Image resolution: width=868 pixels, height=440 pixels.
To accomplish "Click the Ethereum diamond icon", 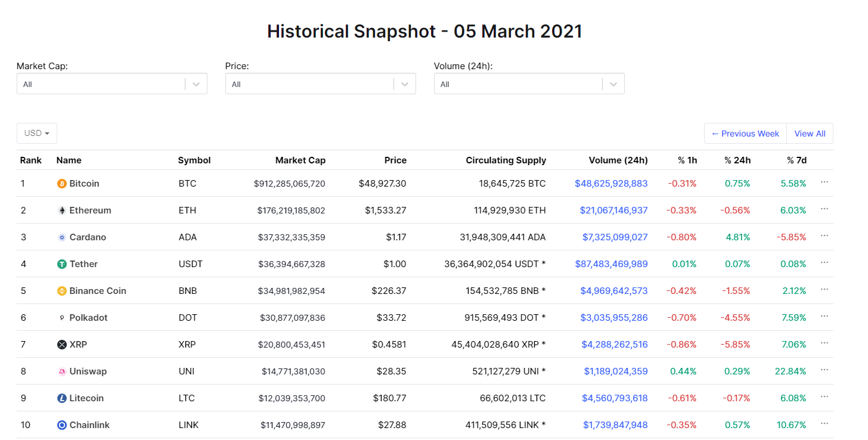I will pyautogui.click(x=61, y=210).
